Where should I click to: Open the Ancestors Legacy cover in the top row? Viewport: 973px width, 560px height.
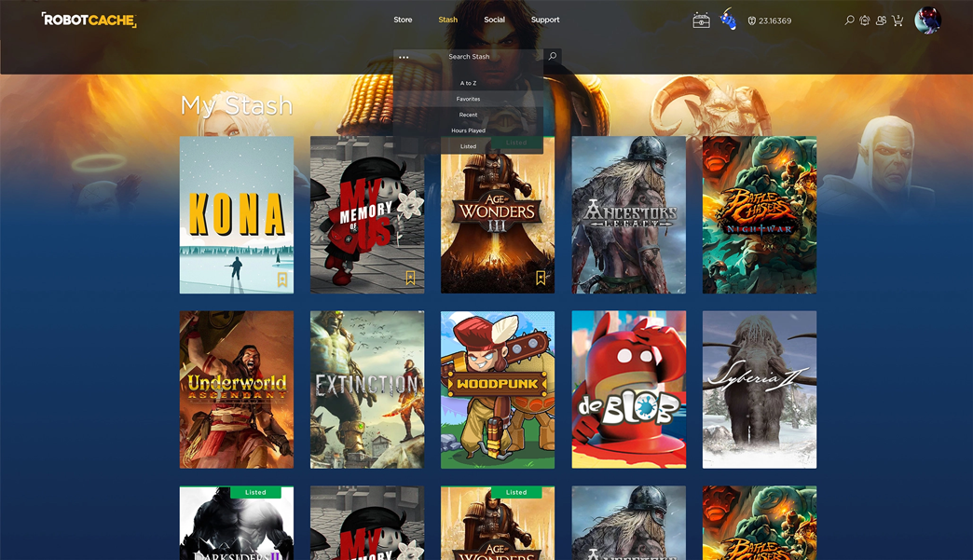628,214
